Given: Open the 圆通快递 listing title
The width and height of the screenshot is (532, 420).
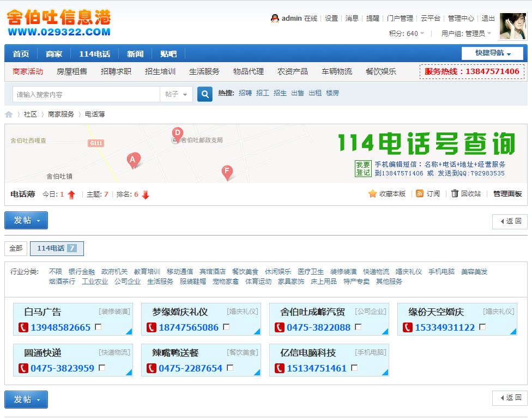Looking at the screenshot, I should [x=43, y=352].
